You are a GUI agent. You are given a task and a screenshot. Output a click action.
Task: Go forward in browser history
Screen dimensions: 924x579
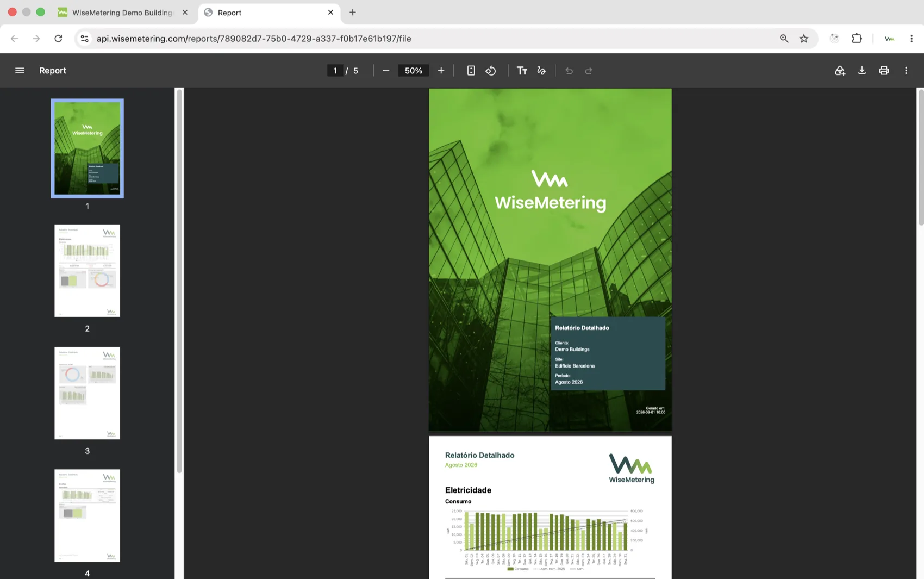(36, 39)
